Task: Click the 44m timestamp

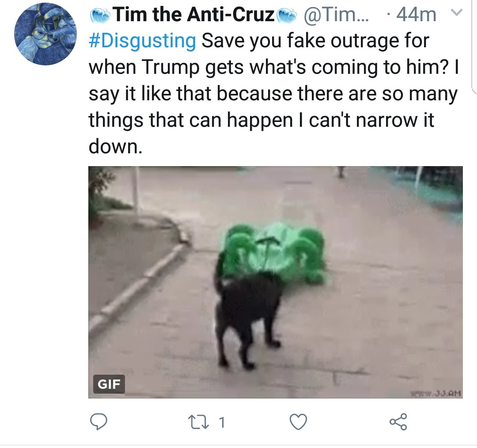Action: pos(416,14)
